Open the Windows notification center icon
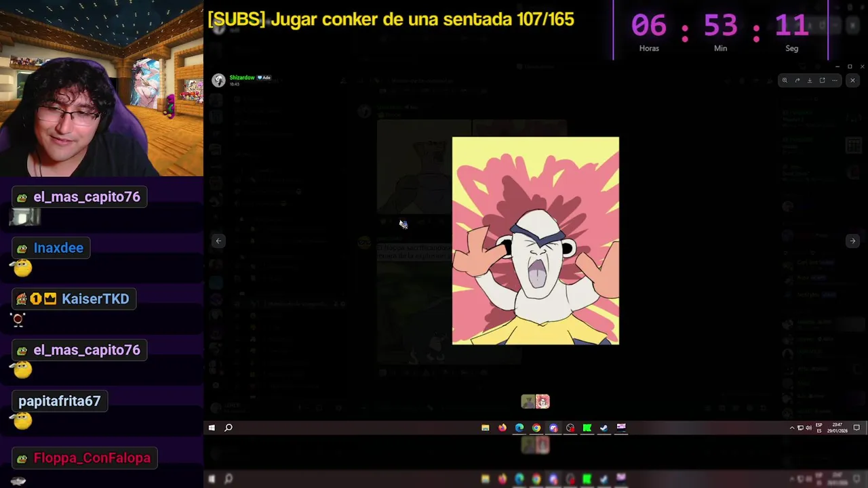This screenshot has height=488, width=868. (856, 428)
